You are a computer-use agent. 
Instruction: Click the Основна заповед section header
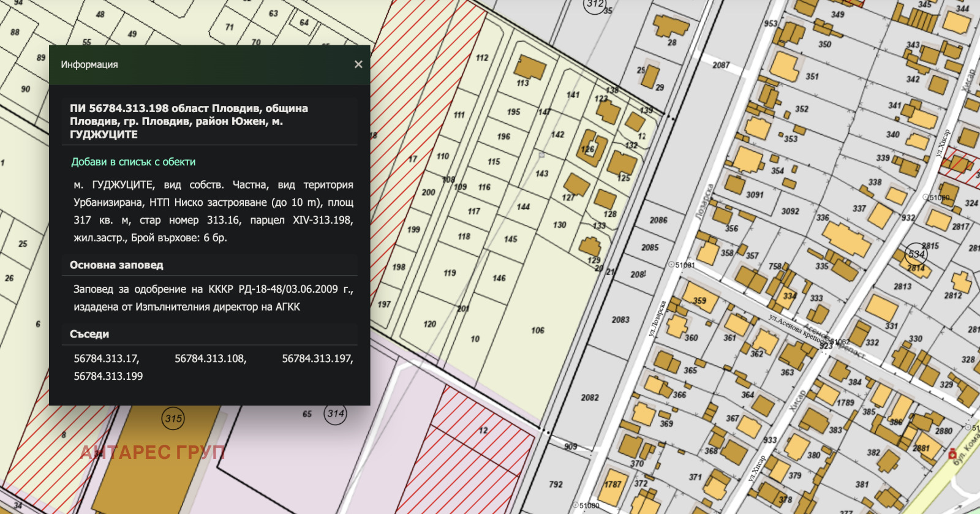[116, 265]
